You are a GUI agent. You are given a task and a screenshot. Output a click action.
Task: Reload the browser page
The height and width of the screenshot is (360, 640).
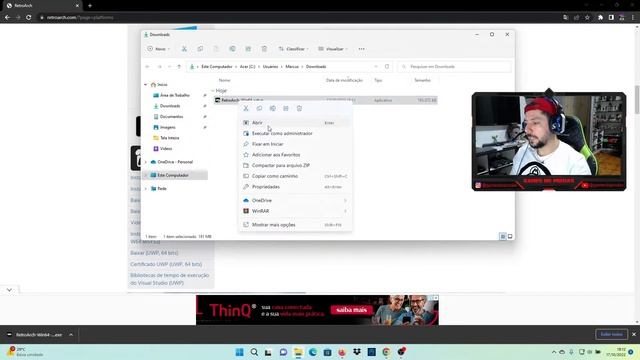(x=29, y=18)
